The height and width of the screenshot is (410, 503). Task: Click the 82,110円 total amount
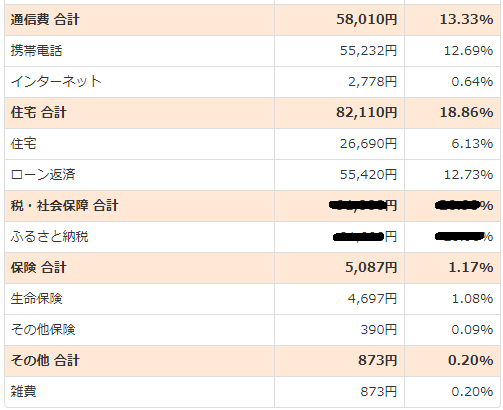click(x=367, y=113)
